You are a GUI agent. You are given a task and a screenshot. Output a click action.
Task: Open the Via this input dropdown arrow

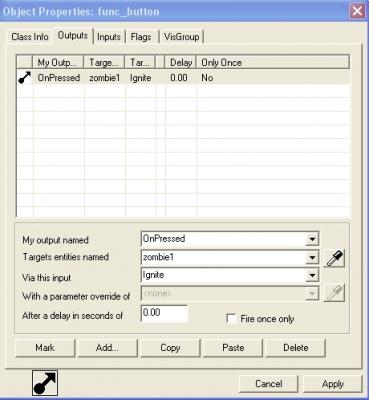[312, 275]
